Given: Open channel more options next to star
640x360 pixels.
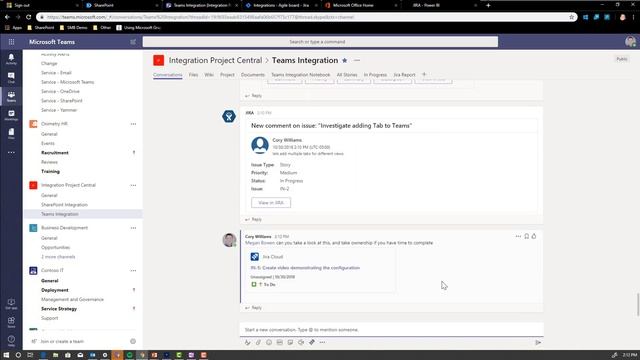Looking at the screenshot, I should pyautogui.click(x=357, y=60).
